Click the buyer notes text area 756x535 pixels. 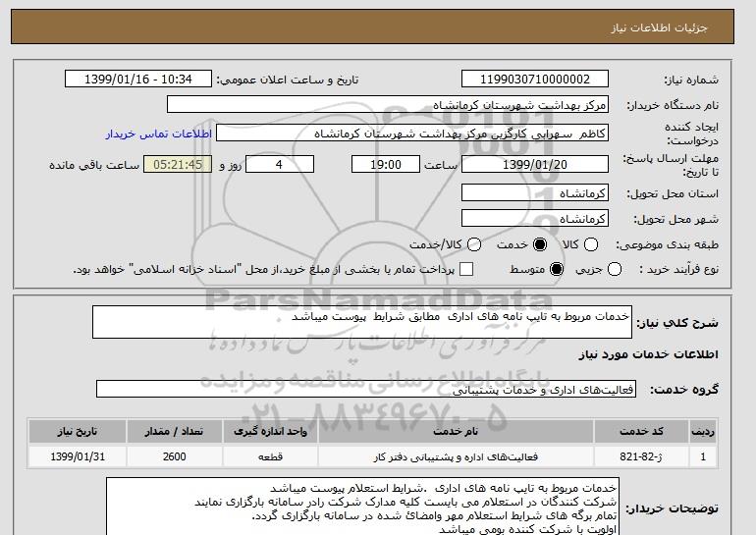click(362, 507)
